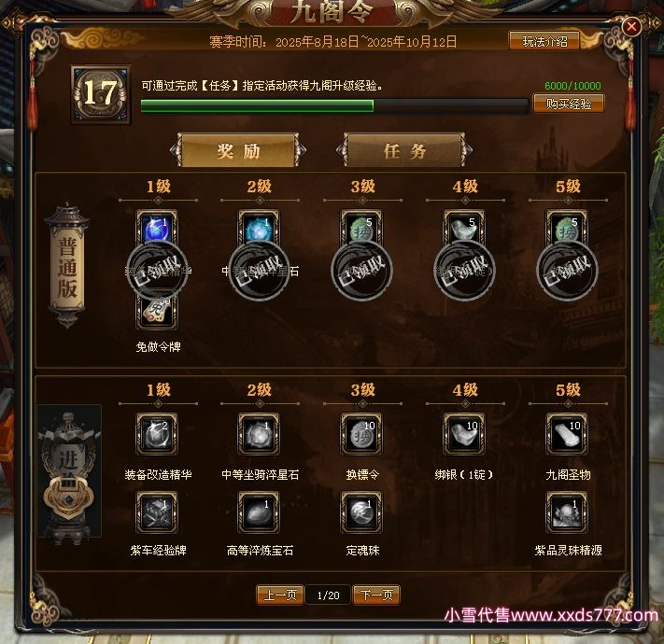Click the claimed level 5 普通版 reward stamp

(567, 271)
